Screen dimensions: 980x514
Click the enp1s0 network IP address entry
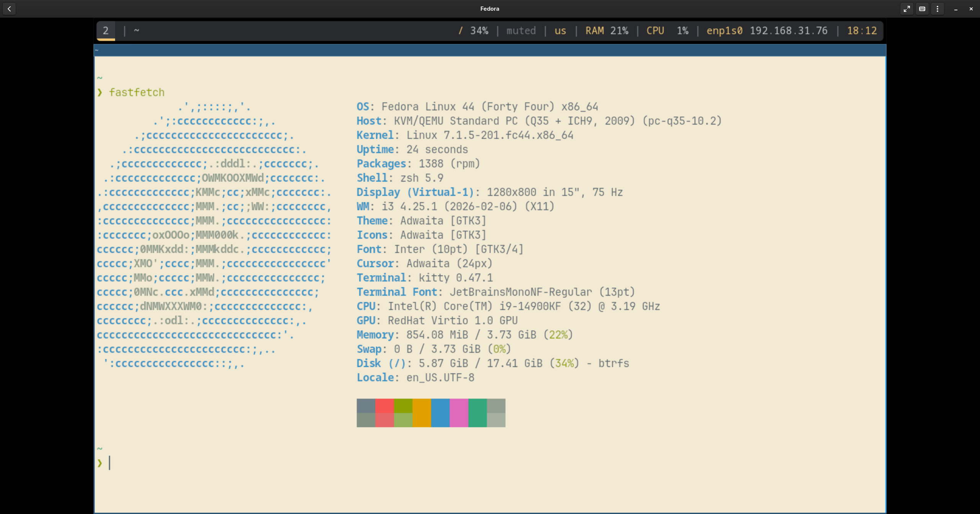[x=767, y=31]
